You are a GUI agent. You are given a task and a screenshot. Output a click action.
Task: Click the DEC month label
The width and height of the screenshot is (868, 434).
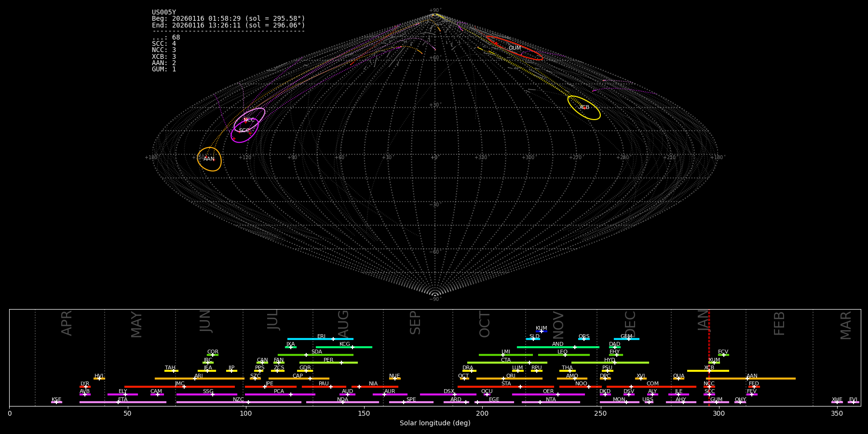[x=630, y=324]
